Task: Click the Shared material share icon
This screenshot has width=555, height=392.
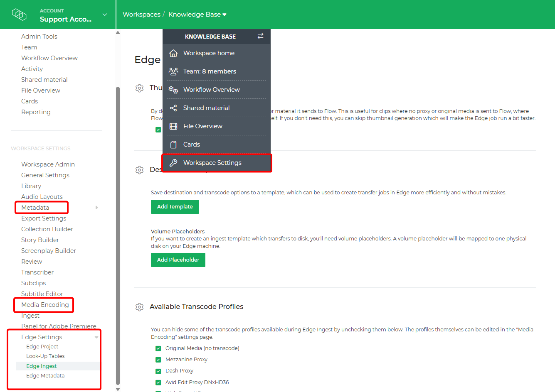Action: coord(173,108)
